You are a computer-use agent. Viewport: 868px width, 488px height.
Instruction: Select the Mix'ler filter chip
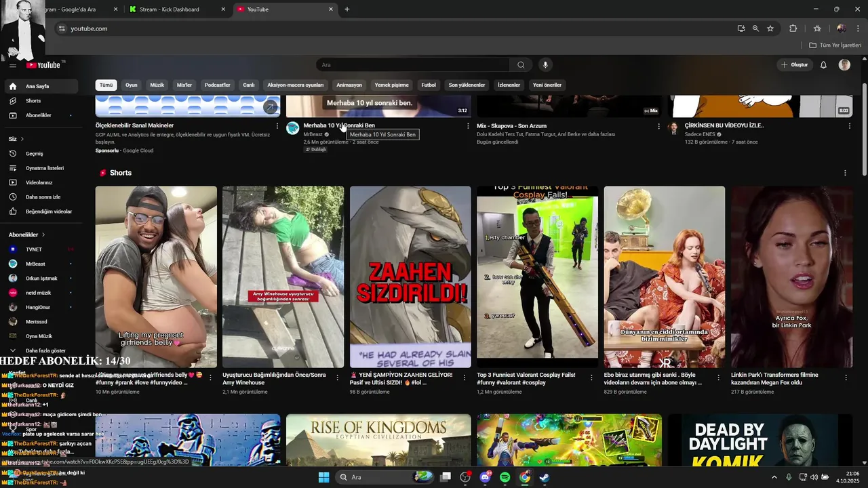point(184,85)
